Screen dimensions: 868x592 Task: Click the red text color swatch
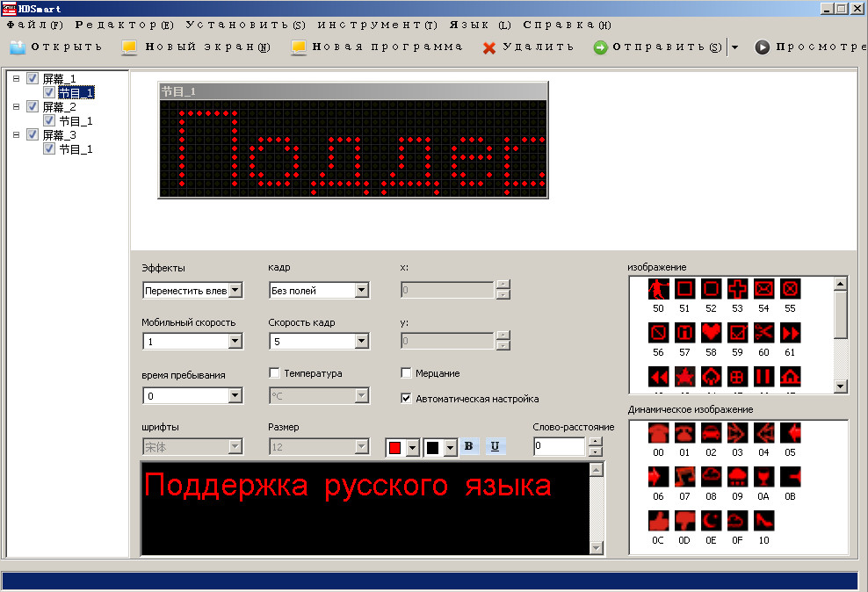click(395, 448)
